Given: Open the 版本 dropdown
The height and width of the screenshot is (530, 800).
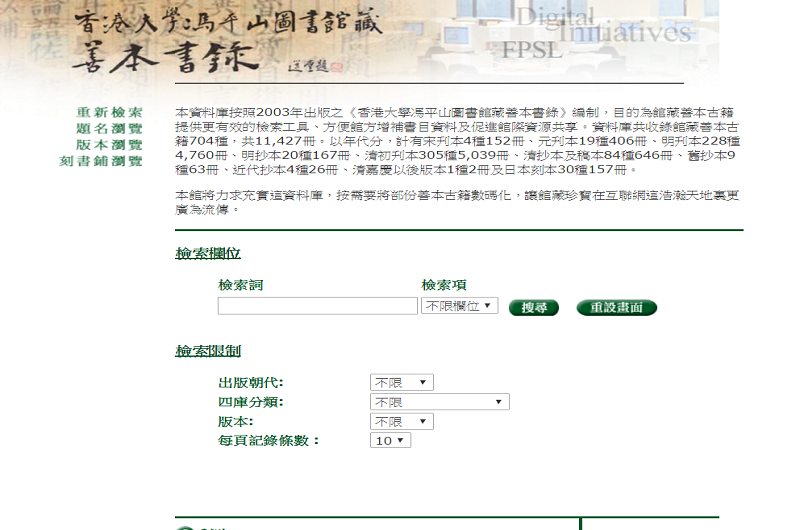Looking at the screenshot, I should pyautogui.click(x=402, y=421).
